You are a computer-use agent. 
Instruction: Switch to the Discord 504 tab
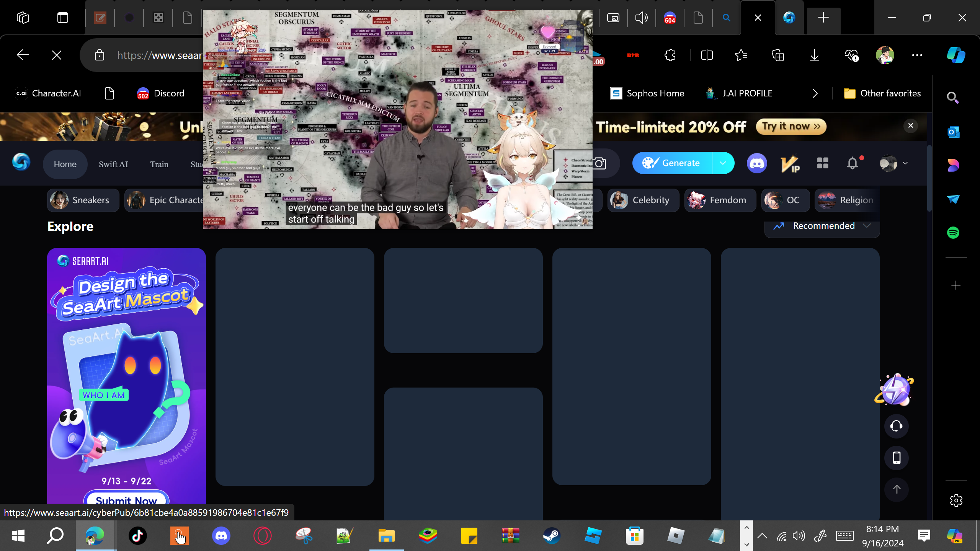(x=670, y=18)
